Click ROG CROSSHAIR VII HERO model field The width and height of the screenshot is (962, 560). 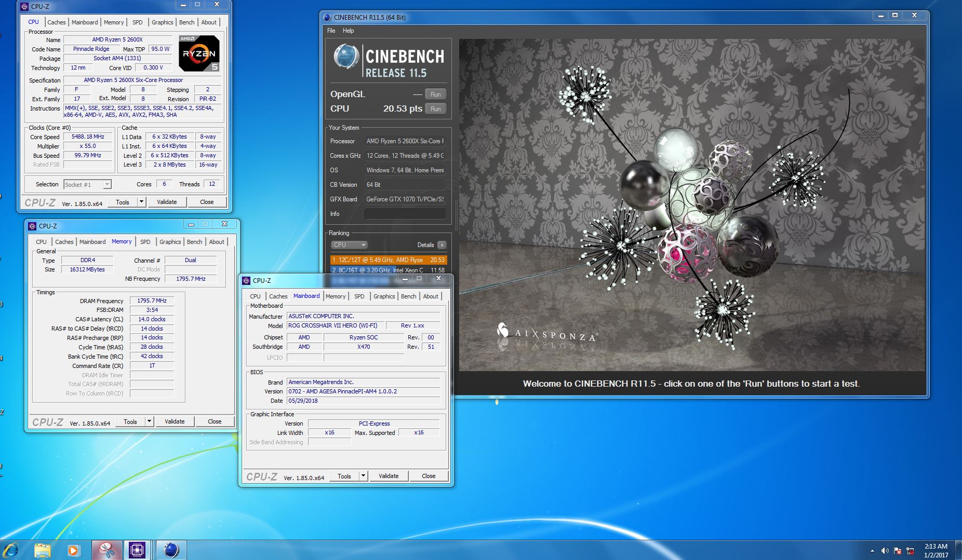coord(336,325)
